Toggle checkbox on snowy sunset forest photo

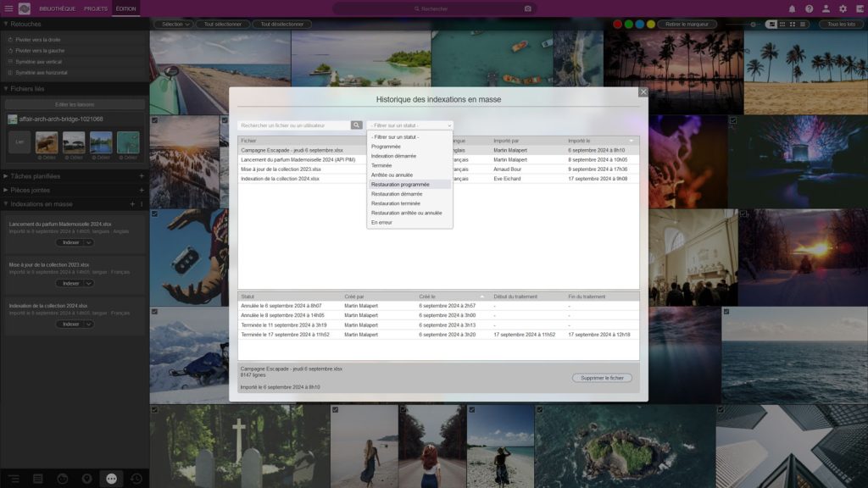tap(155, 120)
